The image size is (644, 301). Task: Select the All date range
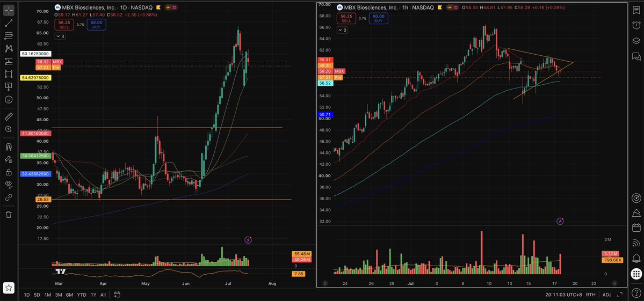103,295
